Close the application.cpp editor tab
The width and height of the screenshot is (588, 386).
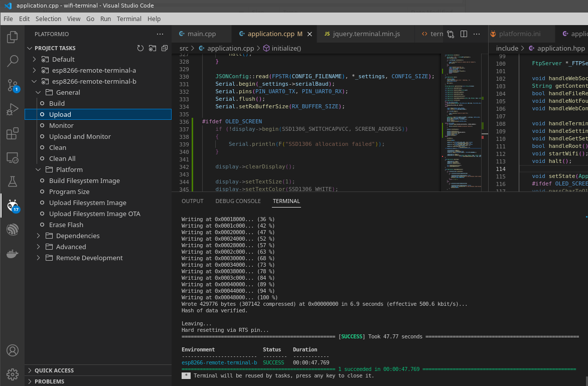point(310,34)
